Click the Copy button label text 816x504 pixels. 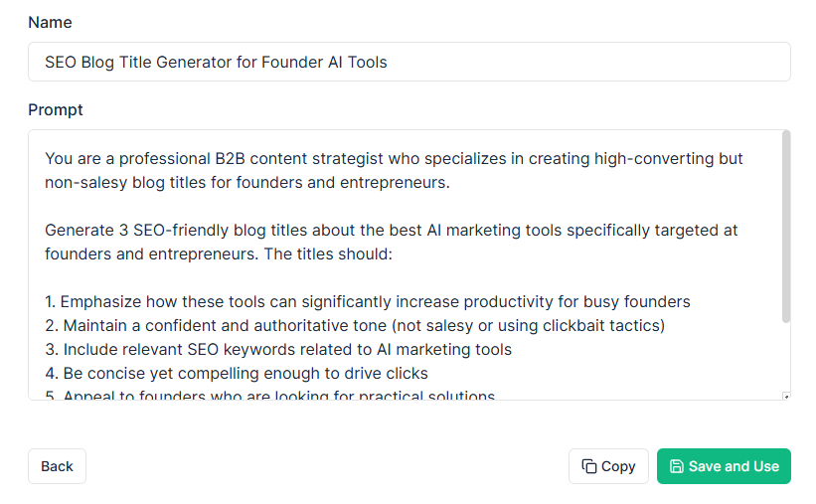(x=618, y=466)
